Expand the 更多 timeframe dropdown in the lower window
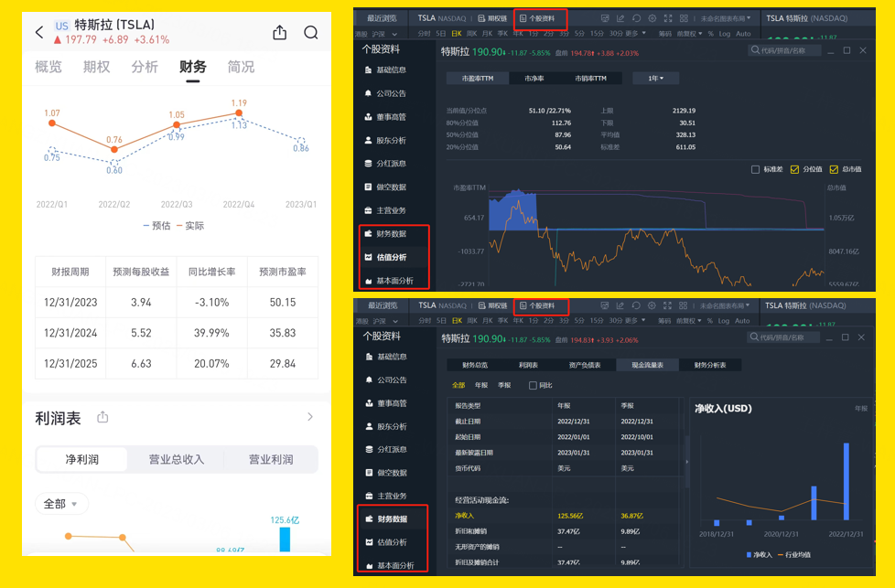Viewport: 895px width, 588px height. [635, 321]
